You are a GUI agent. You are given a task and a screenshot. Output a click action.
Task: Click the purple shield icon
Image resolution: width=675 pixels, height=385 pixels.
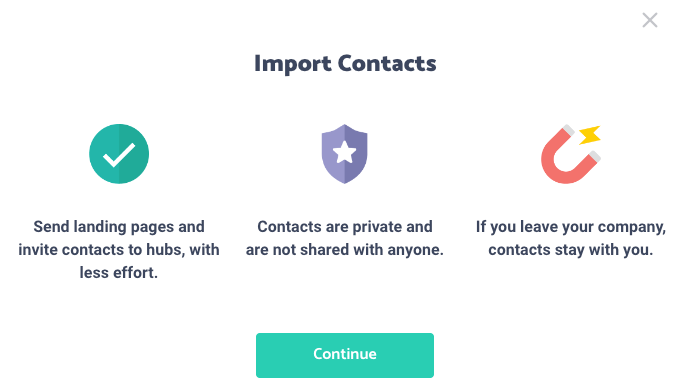click(344, 154)
